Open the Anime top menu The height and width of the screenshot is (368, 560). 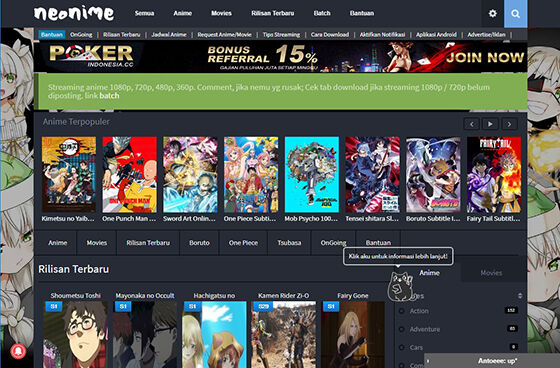pyautogui.click(x=182, y=13)
